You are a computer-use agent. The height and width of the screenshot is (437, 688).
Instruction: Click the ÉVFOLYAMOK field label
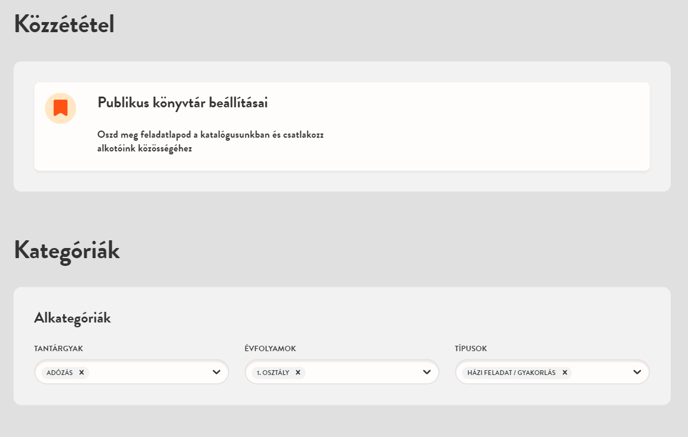pos(270,349)
